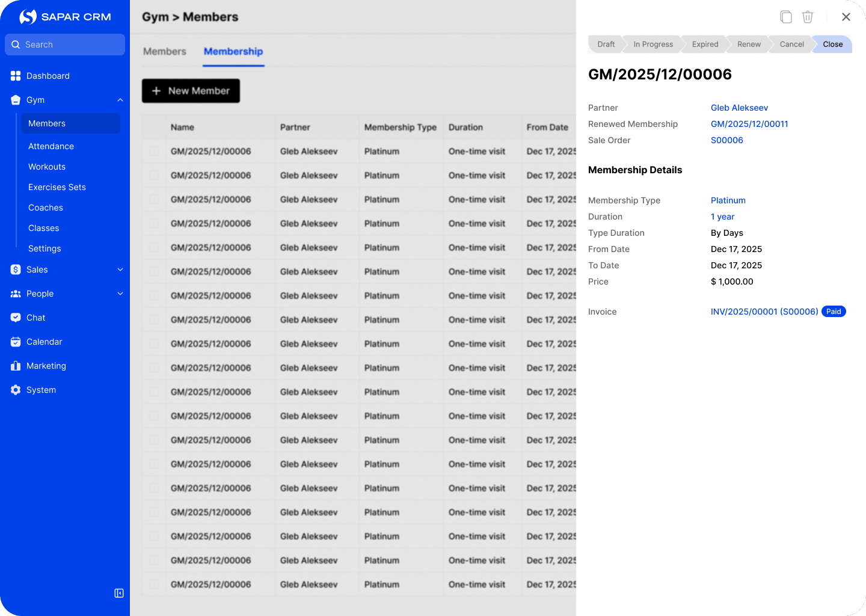Viewport: 866px width, 616px height.
Task: Tick the checkbox on first membership row
Action: (154, 152)
